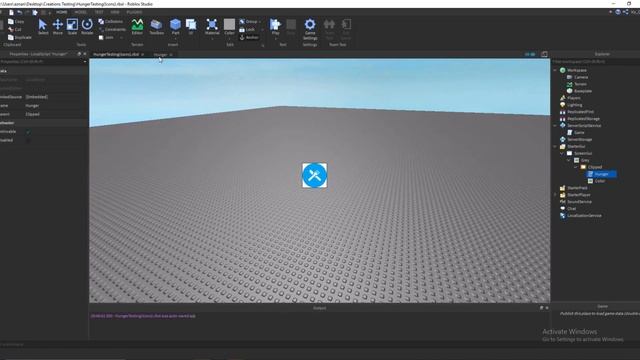Click Copy in Clipboard group
Image resolution: width=640 pixels, height=360 pixels.
pos(16,21)
